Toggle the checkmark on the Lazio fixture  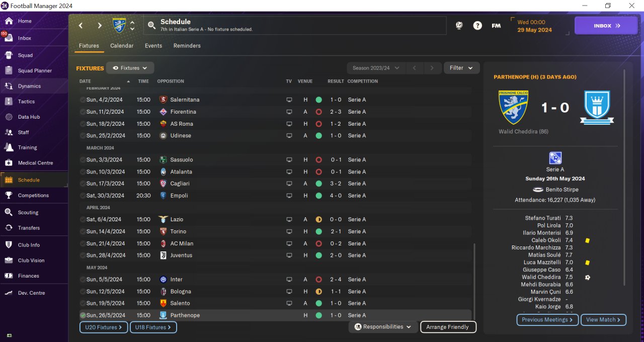point(83,219)
